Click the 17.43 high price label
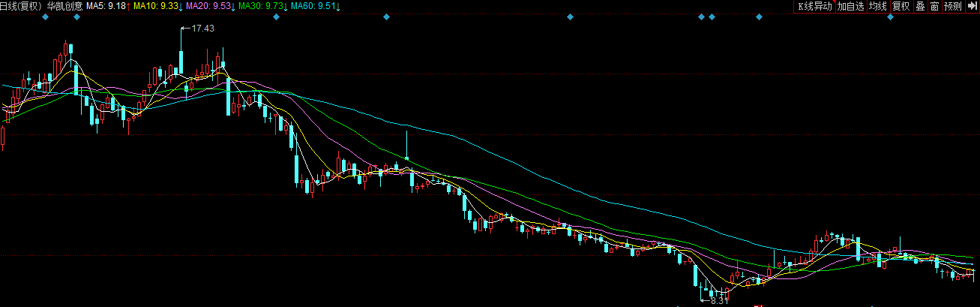Viewport: 980px width, 307px height. point(203,29)
